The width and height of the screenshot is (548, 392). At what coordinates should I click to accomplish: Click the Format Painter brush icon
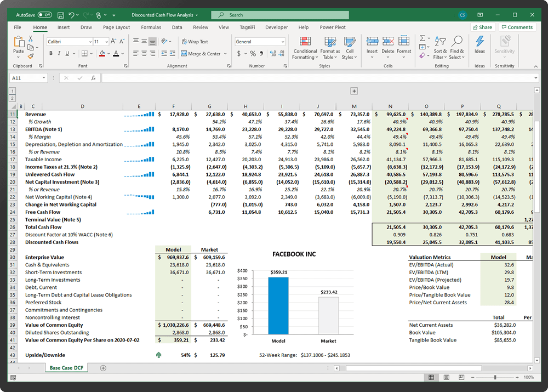[31, 56]
